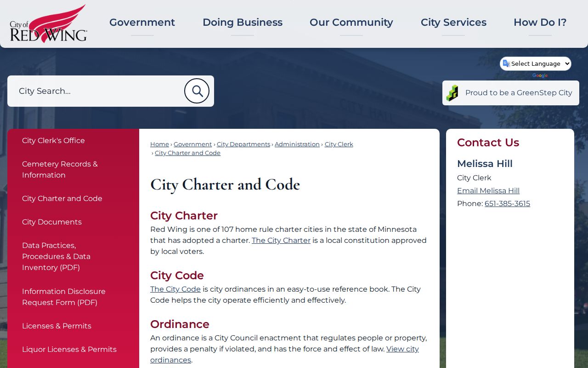
Task: Open the Government menu
Action: [142, 23]
